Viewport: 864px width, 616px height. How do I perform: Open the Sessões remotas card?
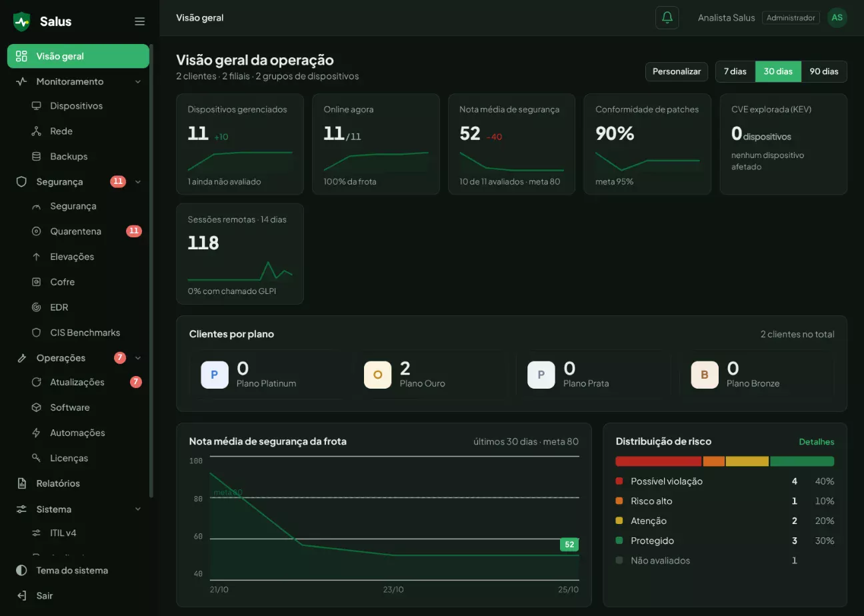tap(240, 254)
